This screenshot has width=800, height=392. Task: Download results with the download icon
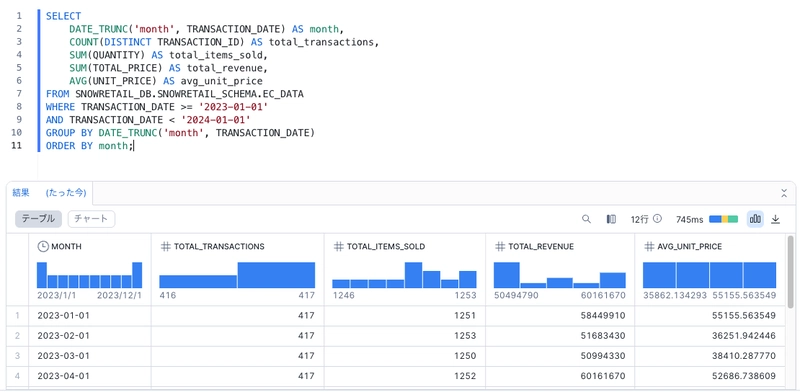[776, 219]
